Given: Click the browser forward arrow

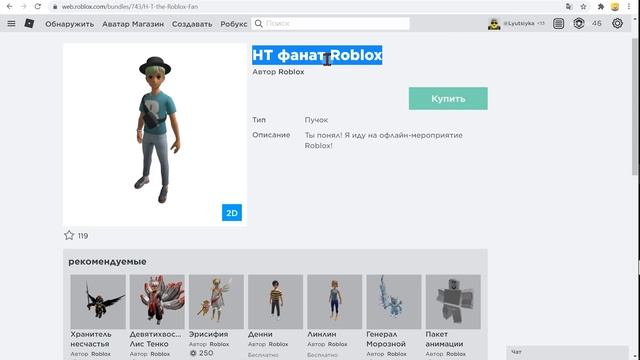Looking at the screenshot, I should point(23,7).
